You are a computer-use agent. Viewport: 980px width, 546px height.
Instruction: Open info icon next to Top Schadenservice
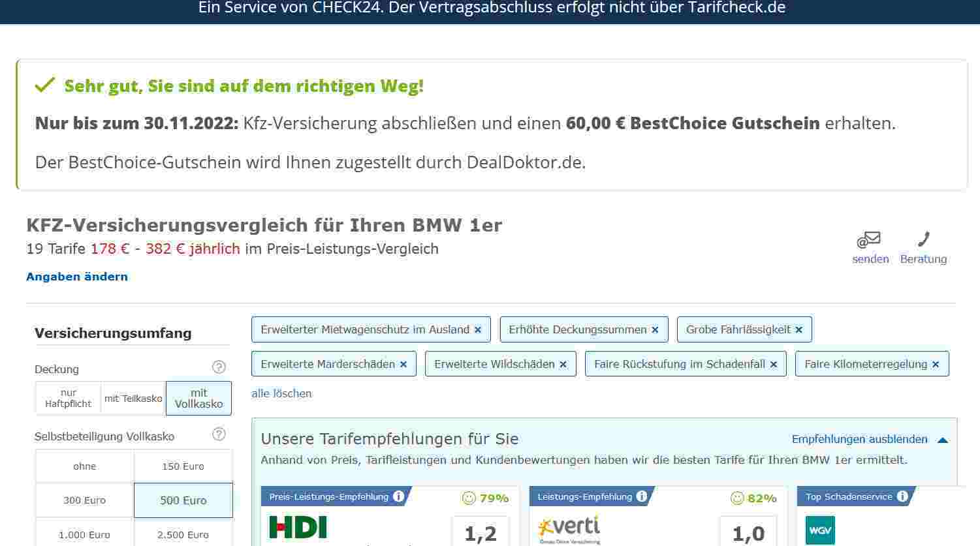(x=902, y=496)
